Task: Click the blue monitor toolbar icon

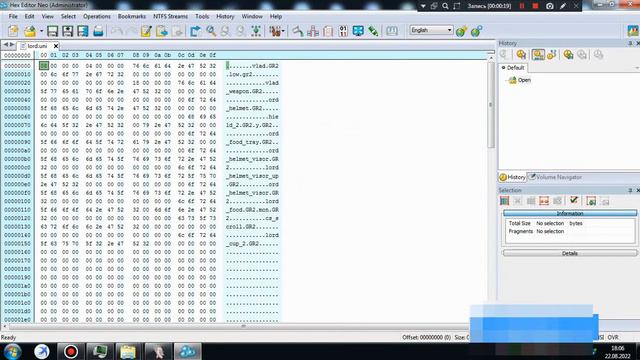Action: pyautogui.click(x=358, y=31)
